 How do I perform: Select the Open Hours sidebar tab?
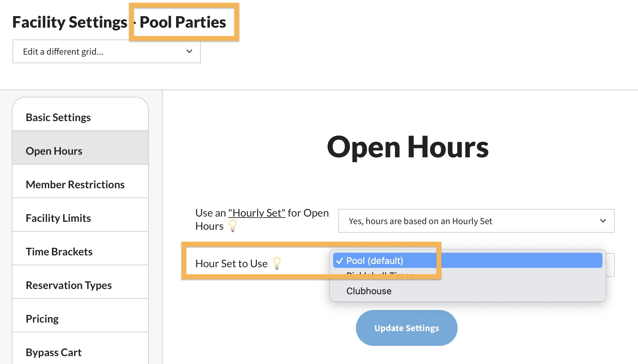(54, 151)
